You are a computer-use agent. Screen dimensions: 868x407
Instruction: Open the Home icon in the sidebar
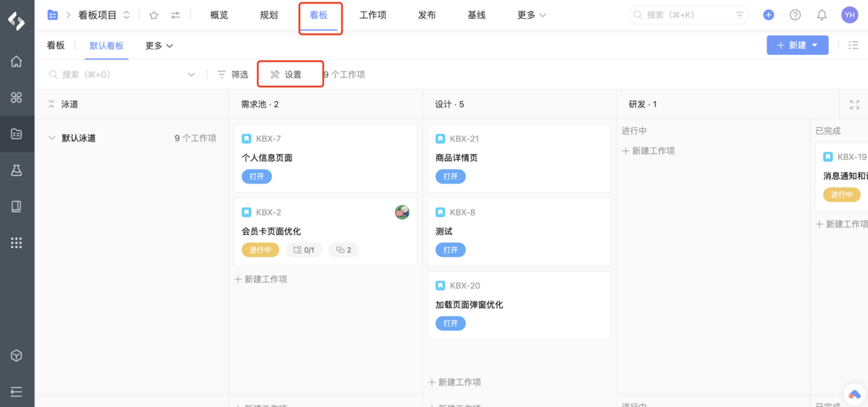point(16,61)
